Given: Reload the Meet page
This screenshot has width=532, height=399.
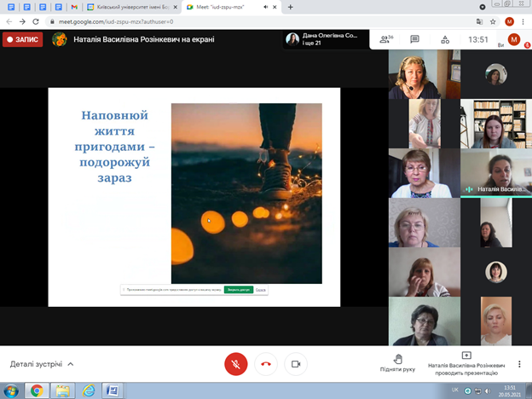Looking at the screenshot, I should tap(36, 21).
